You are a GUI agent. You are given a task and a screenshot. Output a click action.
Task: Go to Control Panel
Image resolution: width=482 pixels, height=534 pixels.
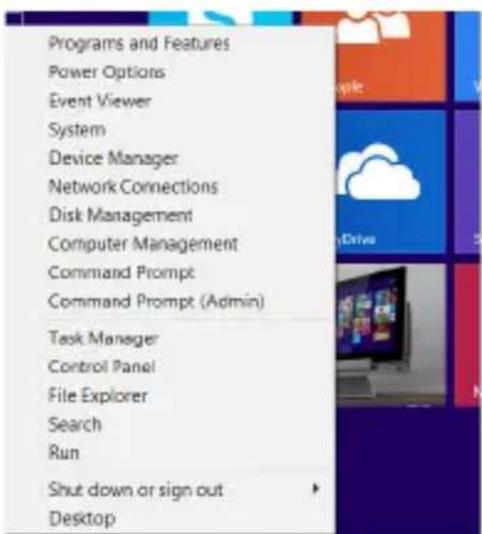pos(102,367)
